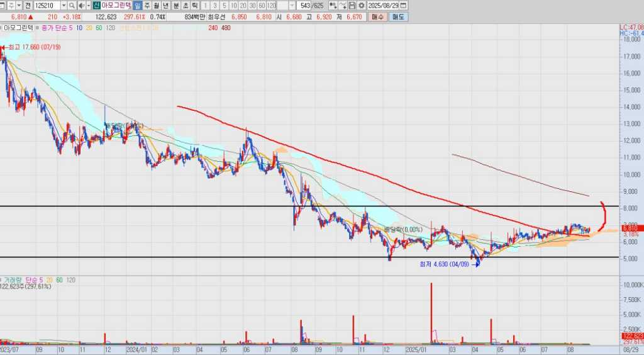Open the calendar date picker icon
This screenshot has height=355, width=644.
402,6
